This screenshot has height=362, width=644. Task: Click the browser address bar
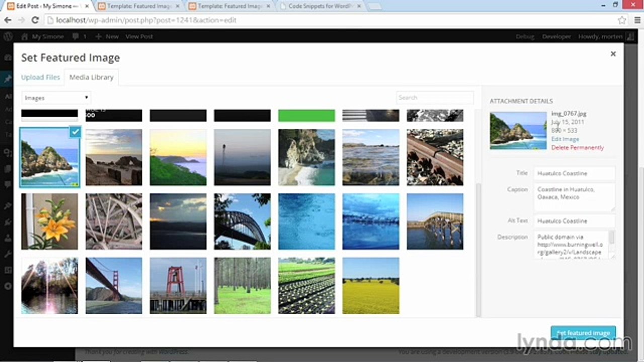(330, 21)
